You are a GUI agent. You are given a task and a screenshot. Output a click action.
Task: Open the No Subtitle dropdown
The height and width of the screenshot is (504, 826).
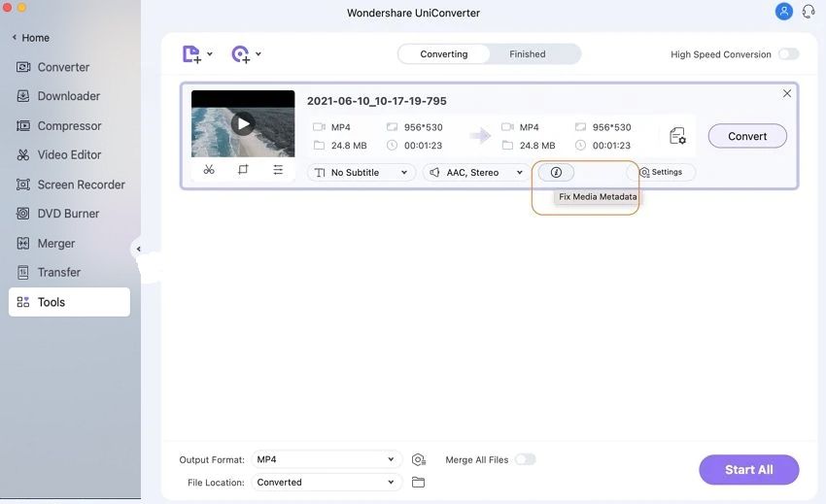point(361,173)
